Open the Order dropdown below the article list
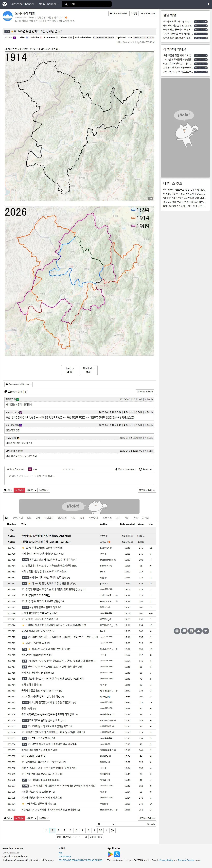Image resolution: width=212 pixels, height=868 pixels. tap(31, 818)
